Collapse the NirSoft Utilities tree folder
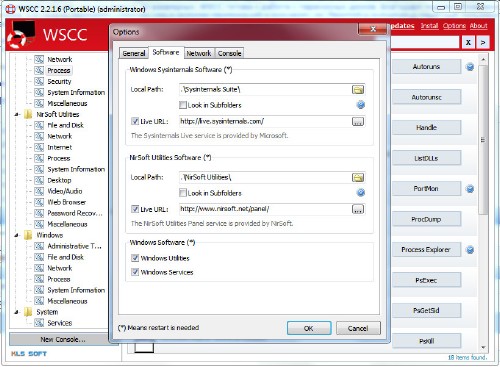The width and height of the screenshot is (500, 367). click(x=17, y=114)
